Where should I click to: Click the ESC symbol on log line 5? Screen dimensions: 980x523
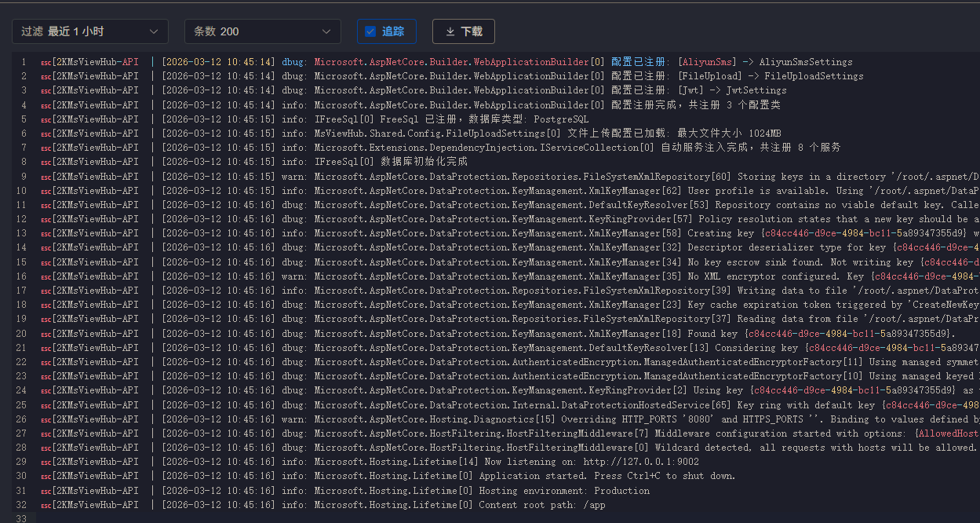[46, 120]
